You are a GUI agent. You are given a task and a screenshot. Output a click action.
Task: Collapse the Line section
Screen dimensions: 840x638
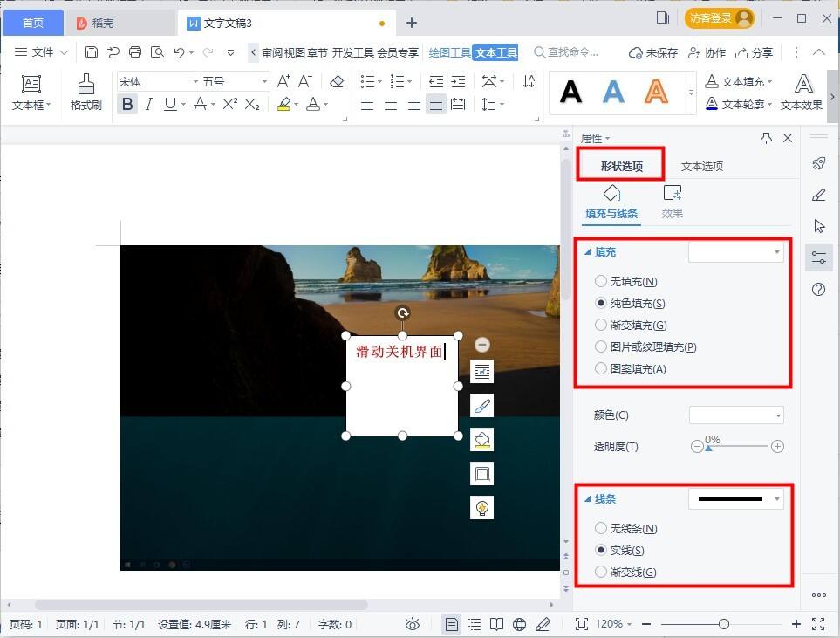587,499
